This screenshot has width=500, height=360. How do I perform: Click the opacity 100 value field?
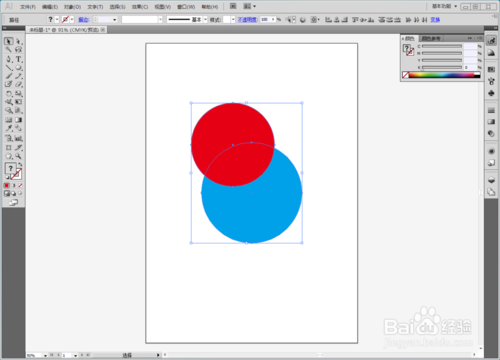265,20
